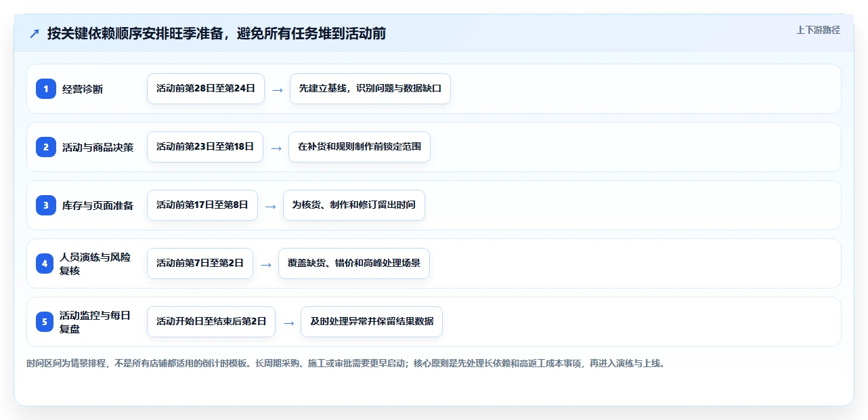The image size is (868, 420).
Task: Click the arrow in the 库存与页面准备 row
Action: (270, 206)
